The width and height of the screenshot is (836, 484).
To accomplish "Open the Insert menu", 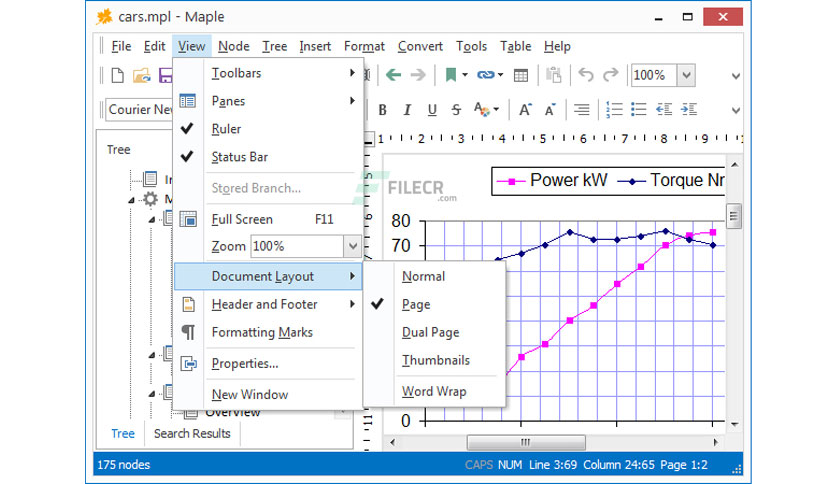I will tap(315, 46).
